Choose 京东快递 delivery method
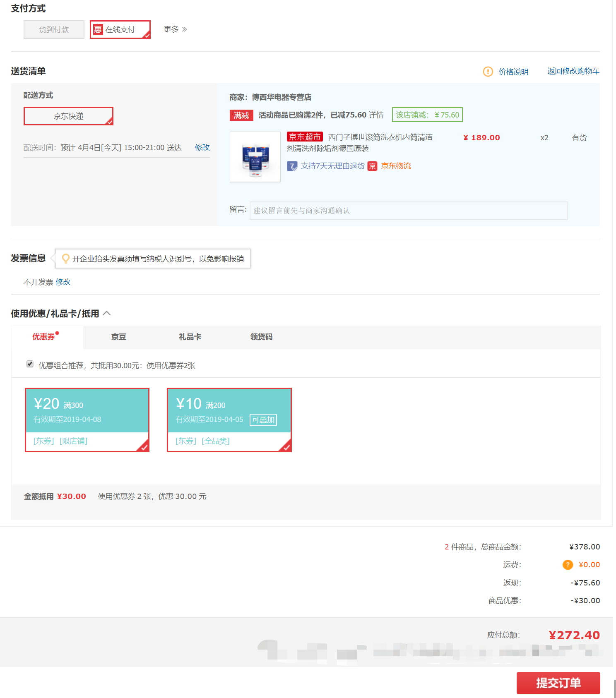The image size is (616, 698). click(68, 116)
